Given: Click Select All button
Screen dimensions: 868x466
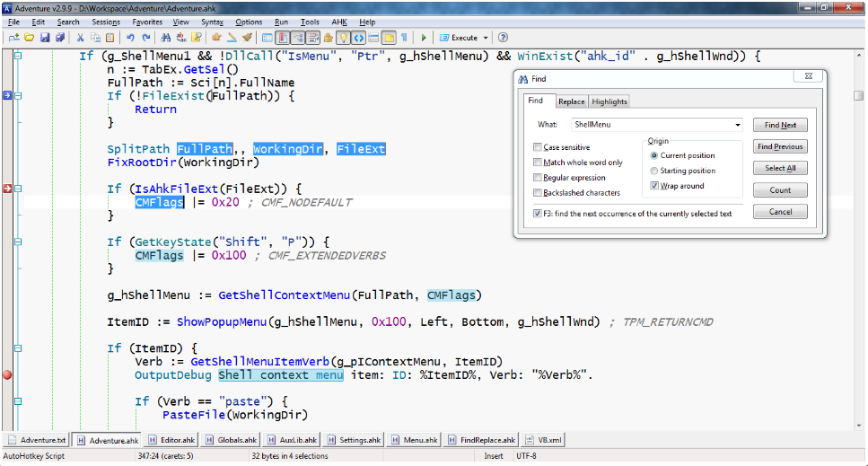Looking at the screenshot, I should click(780, 168).
